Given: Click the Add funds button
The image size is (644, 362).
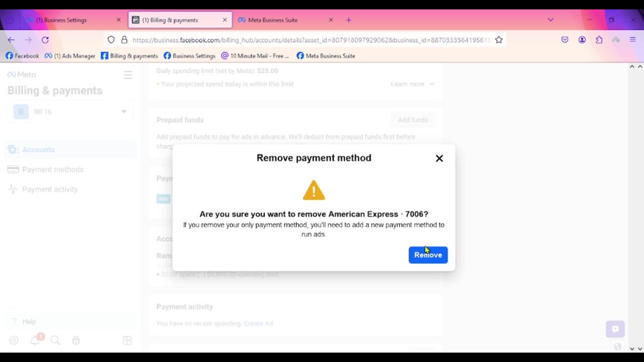Looking at the screenshot, I should 413,120.
